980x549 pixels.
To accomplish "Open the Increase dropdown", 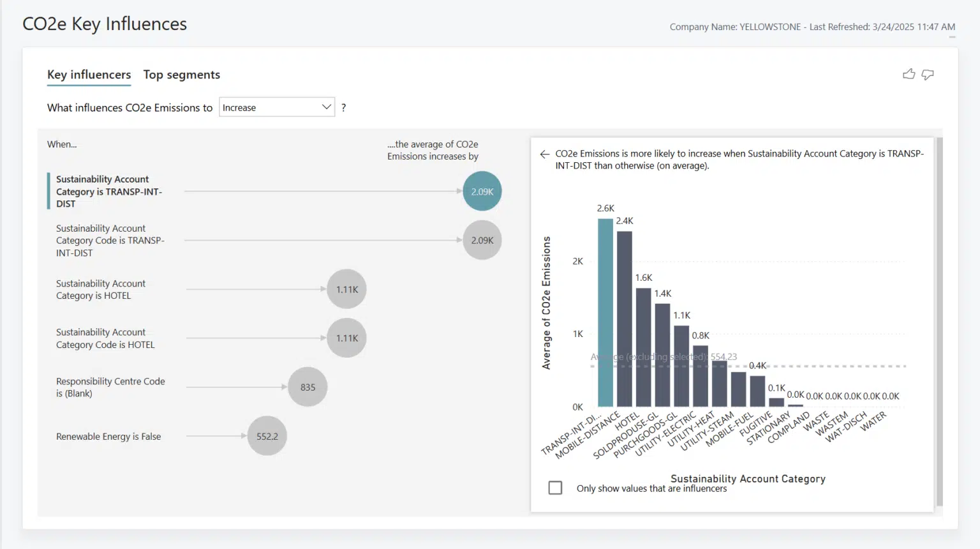I will coord(277,107).
